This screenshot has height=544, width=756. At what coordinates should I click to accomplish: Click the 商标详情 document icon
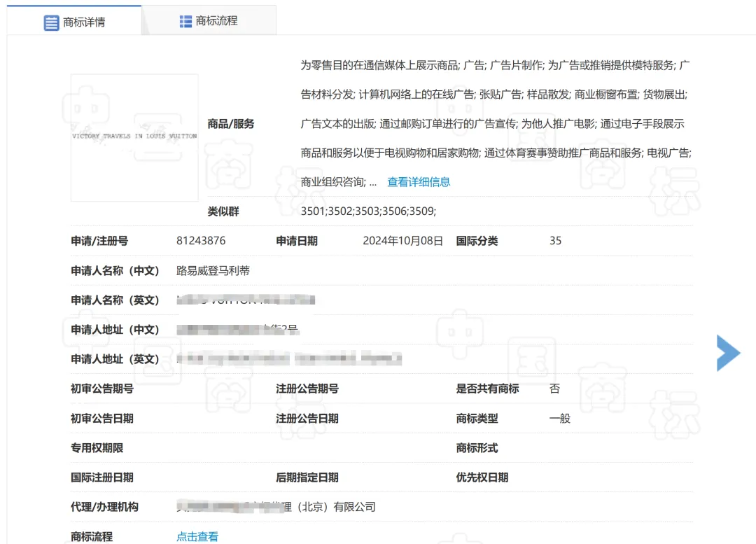coord(51,22)
